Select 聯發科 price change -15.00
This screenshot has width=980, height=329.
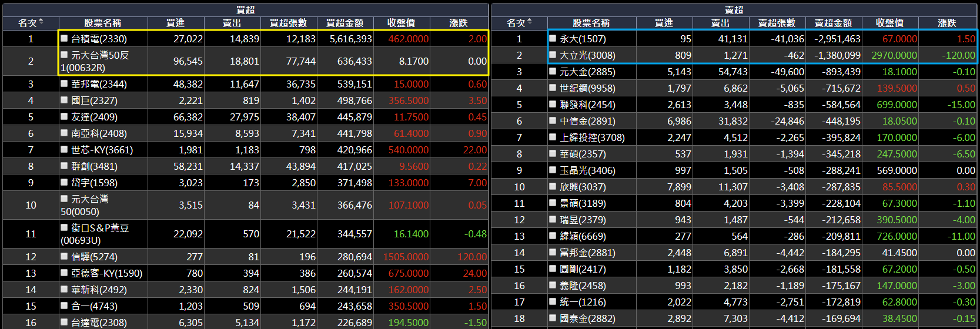pos(961,105)
